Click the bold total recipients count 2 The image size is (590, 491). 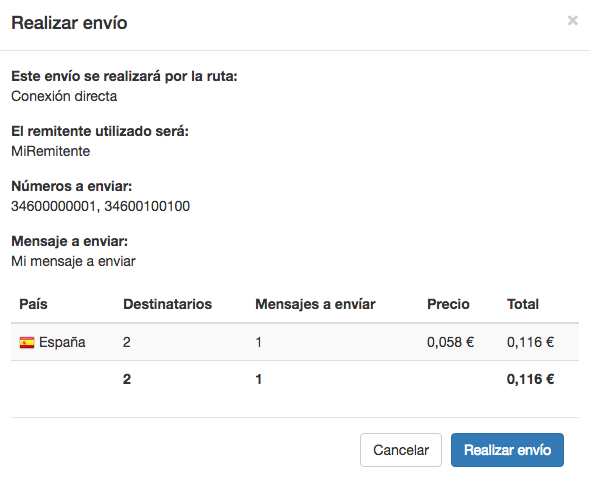tap(127, 379)
